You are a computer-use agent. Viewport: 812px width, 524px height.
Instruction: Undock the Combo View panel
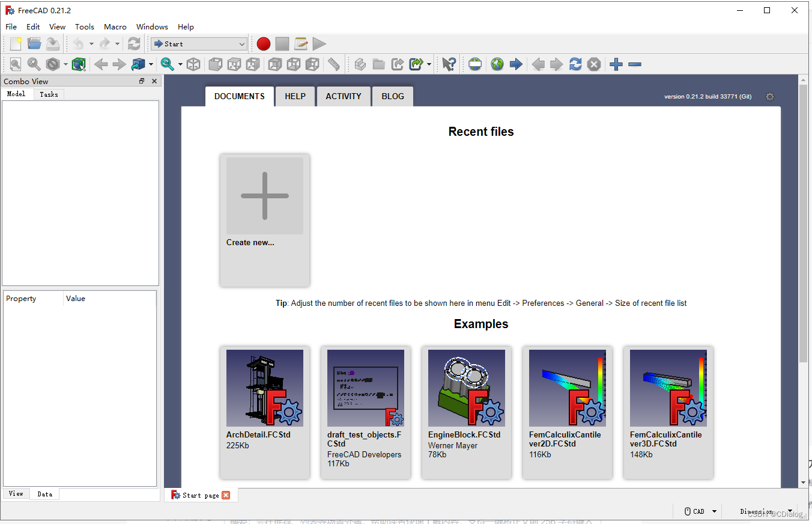click(x=142, y=81)
